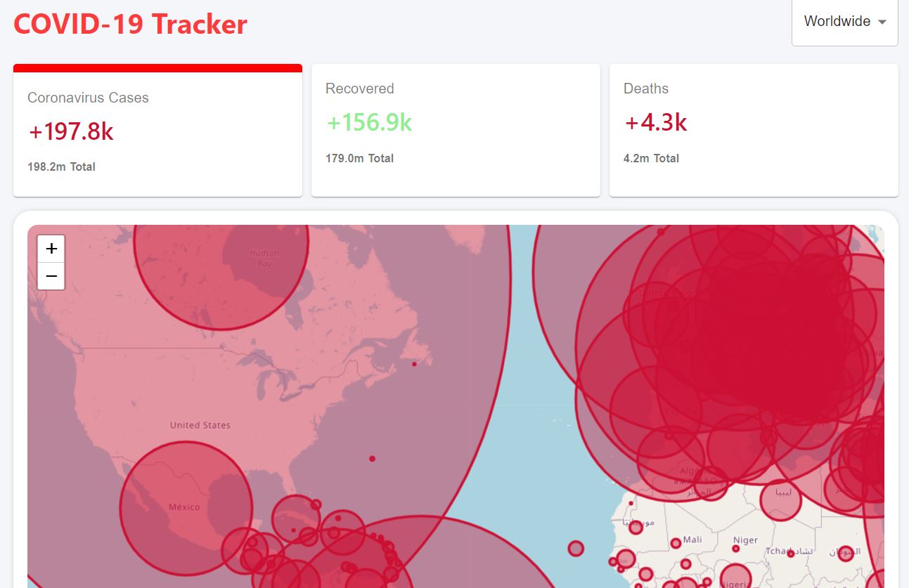
Task: Click the small dot near Newfoundland
Action: point(414,364)
